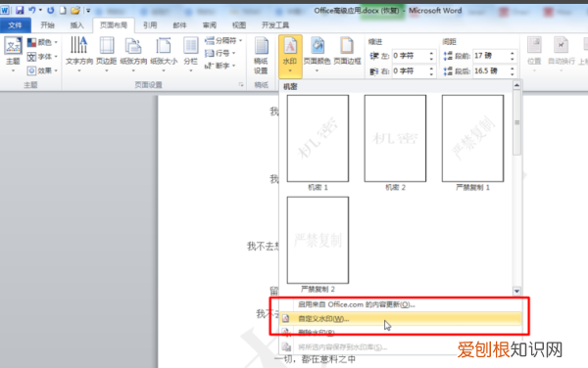Choose 启用来自 Office.com 的内容更新 menu item
Viewport: 588px width, 368px height.
click(401, 304)
